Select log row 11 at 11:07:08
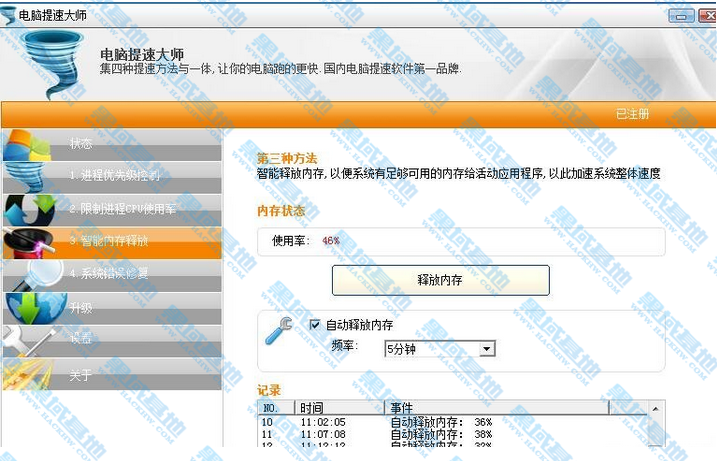Screen dimensions: 717x461 [452, 434]
